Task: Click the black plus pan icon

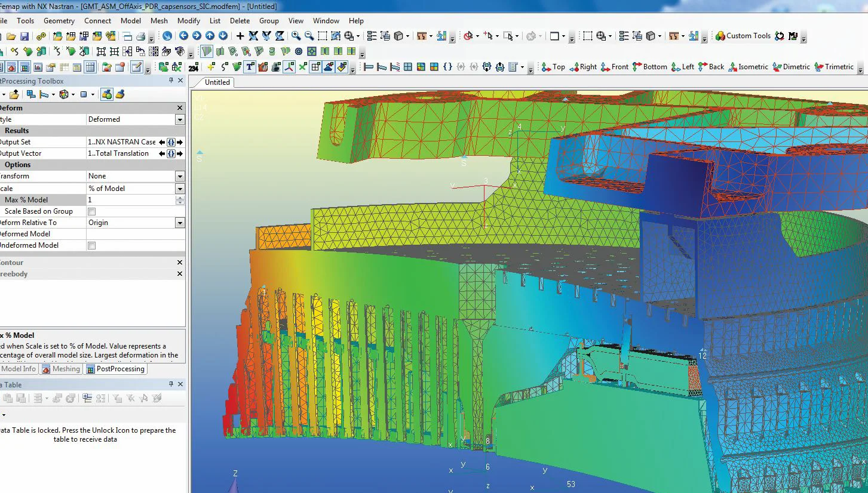Action: click(x=240, y=36)
